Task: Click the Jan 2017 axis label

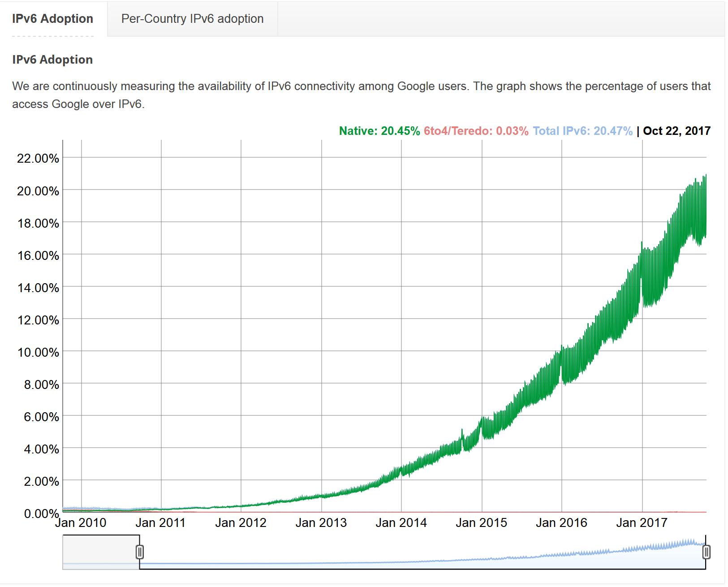Action: click(x=642, y=522)
